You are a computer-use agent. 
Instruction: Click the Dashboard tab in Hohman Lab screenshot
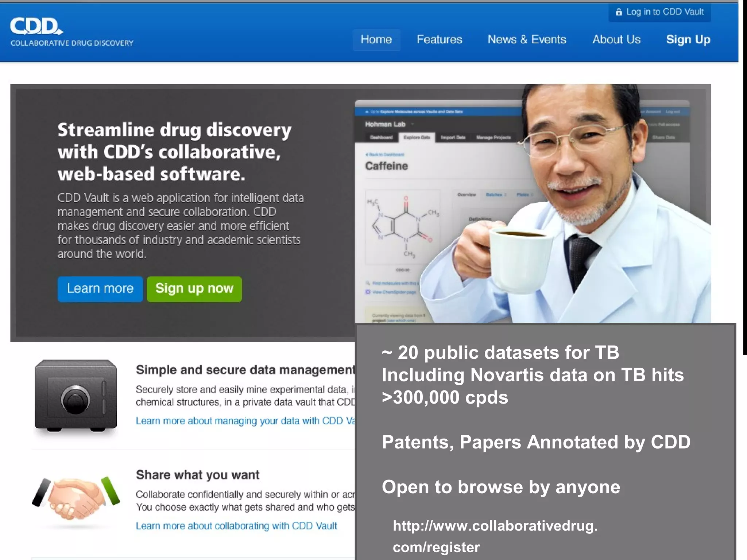pos(381,137)
